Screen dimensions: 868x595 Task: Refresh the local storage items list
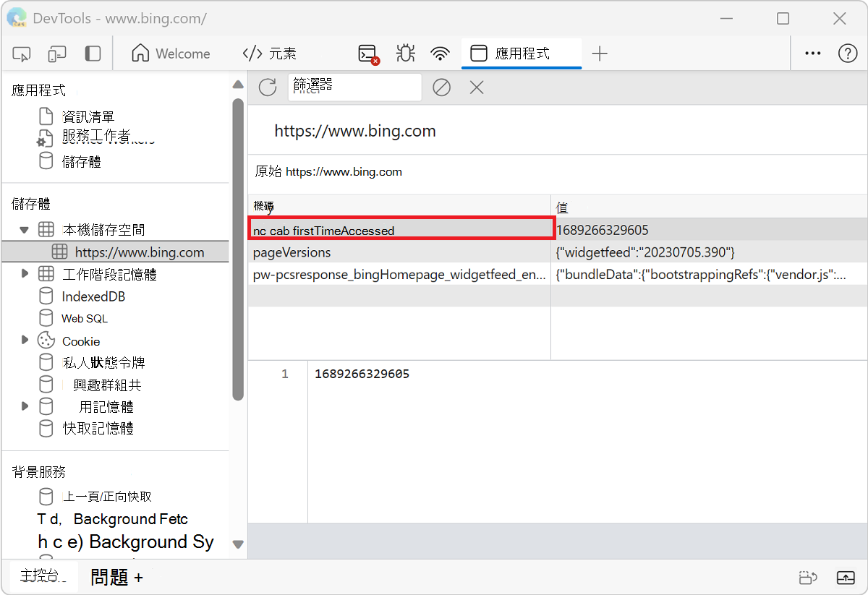click(x=267, y=87)
